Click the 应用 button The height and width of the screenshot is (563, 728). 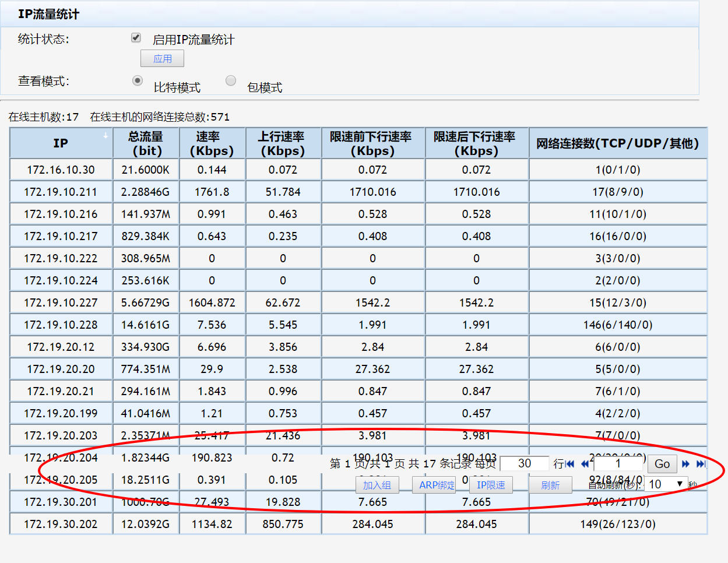pos(162,58)
